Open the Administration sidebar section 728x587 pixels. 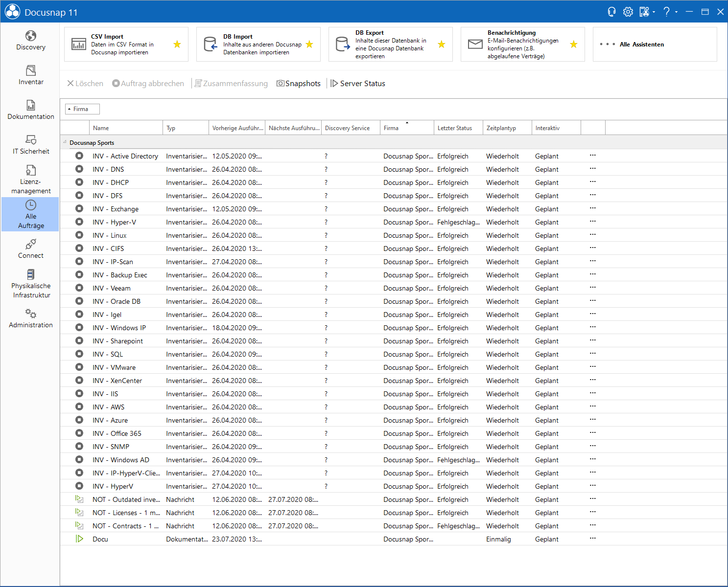pyautogui.click(x=30, y=318)
